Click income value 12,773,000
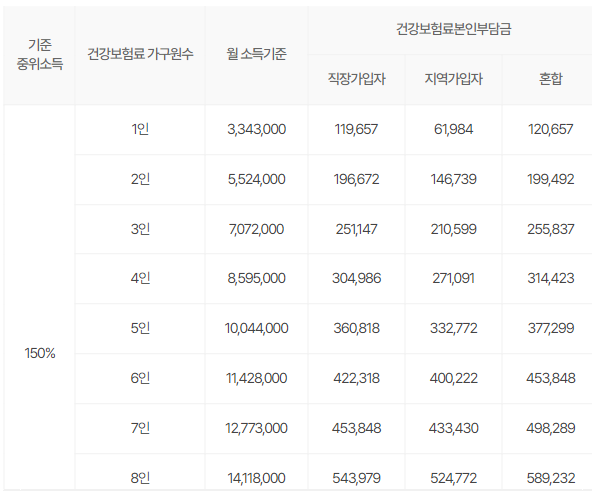The width and height of the screenshot is (592, 491). point(256,428)
